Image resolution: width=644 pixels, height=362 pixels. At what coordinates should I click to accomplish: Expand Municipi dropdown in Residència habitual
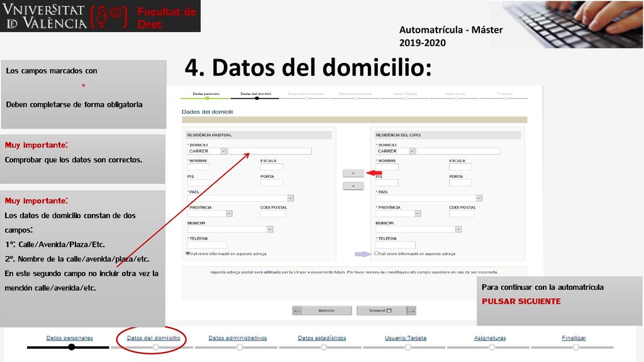point(230,229)
